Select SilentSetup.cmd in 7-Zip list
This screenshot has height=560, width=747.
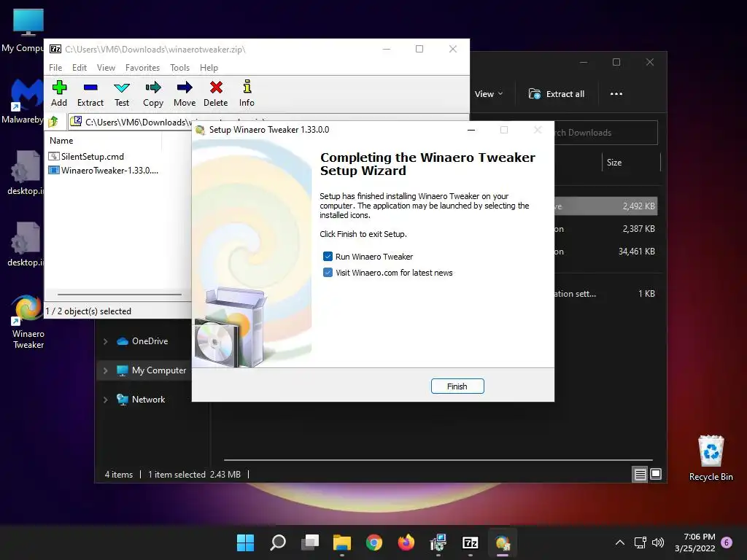[x=86, y=156]
